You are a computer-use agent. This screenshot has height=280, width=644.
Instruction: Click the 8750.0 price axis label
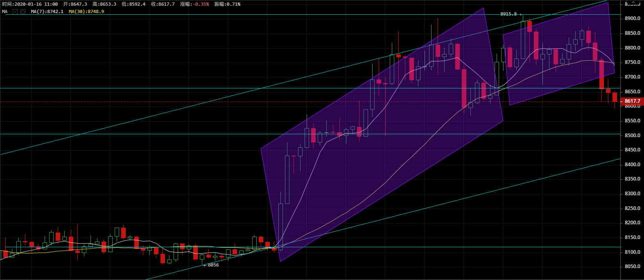click(x=633, y=62)
